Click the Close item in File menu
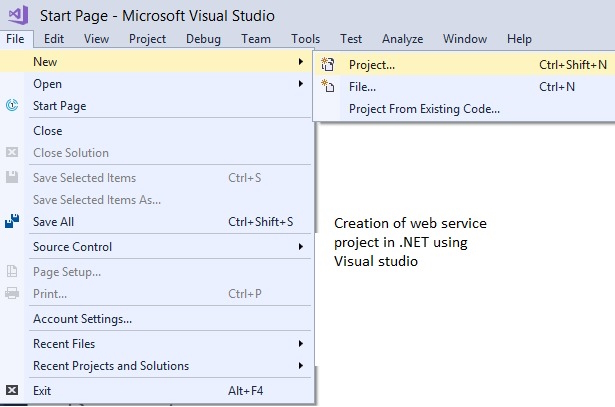 tap(47, 131)
